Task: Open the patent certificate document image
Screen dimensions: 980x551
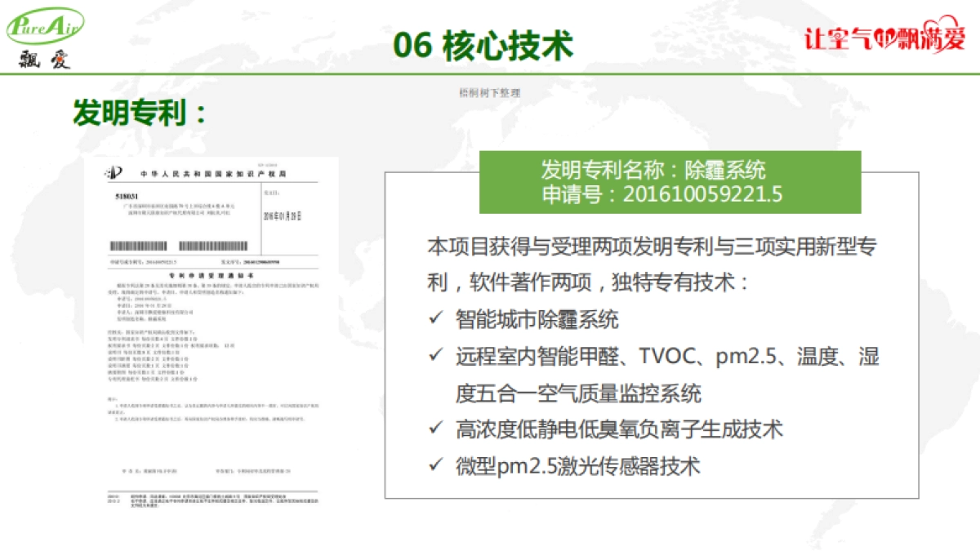Action: click(x=212, y=335)
